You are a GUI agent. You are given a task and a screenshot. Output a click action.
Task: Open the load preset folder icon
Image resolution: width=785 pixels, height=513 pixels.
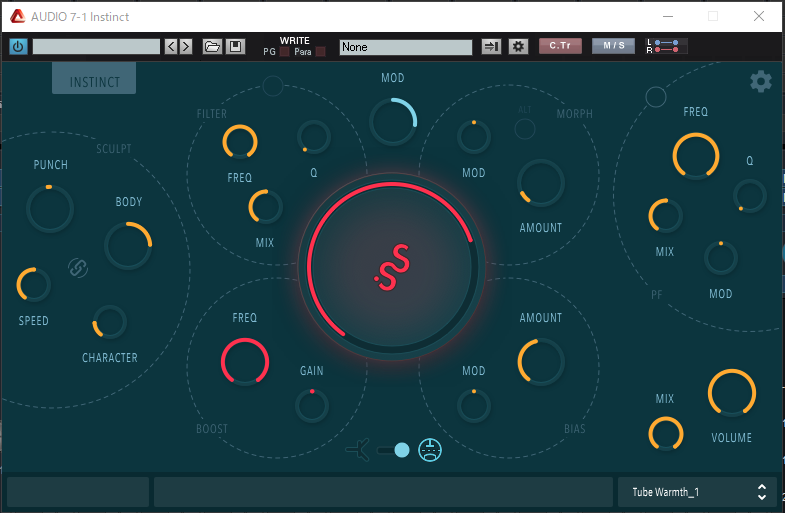(212, 47)
